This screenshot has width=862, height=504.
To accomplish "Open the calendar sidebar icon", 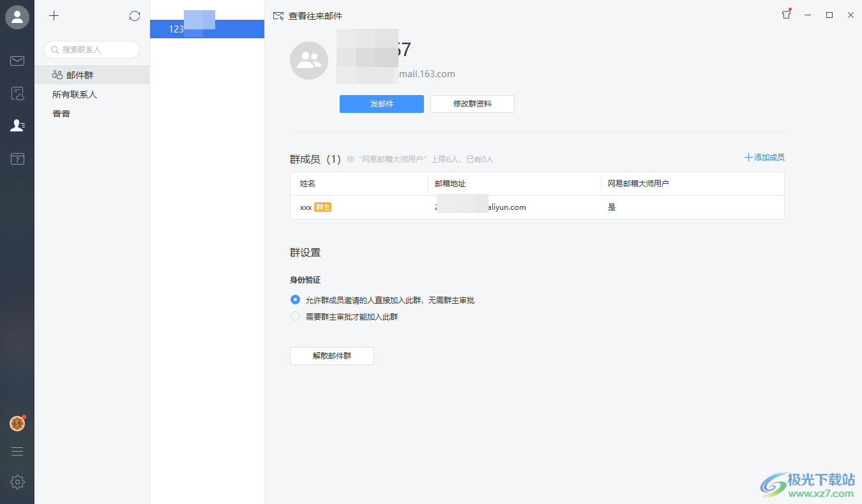I will tap(17, 159).
